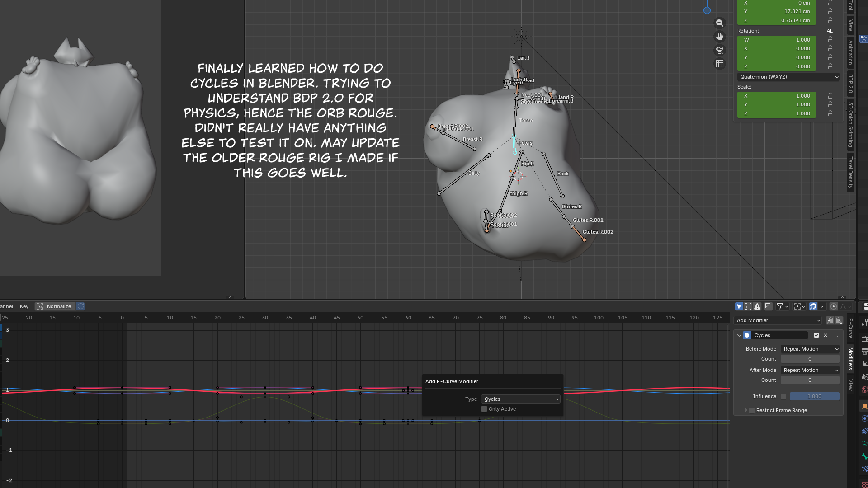Collapse the Cycles modifier panel
868x488 pixels.
[739, 335]
